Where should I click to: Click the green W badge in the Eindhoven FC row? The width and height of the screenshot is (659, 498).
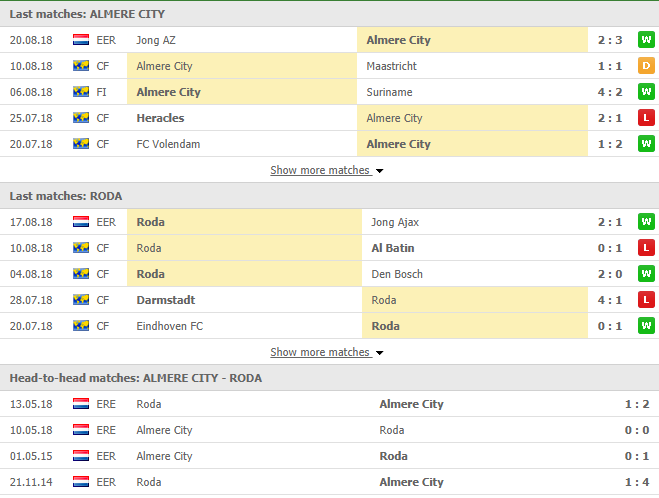[x=646, y=326]
